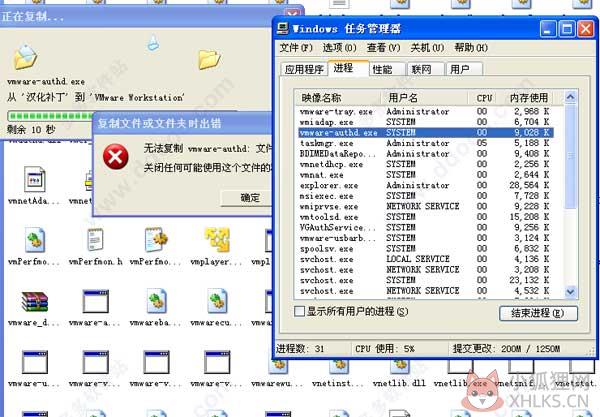This screenshot has width=600, height=417.
Task: Click the CPU 使用: 5% status entry
Action: point(385,349)
